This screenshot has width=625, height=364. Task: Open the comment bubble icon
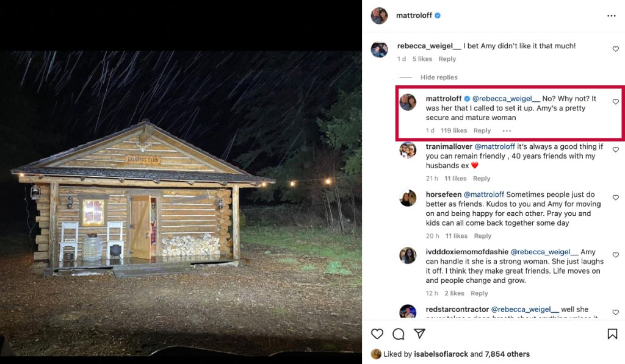tap(399, 334)
